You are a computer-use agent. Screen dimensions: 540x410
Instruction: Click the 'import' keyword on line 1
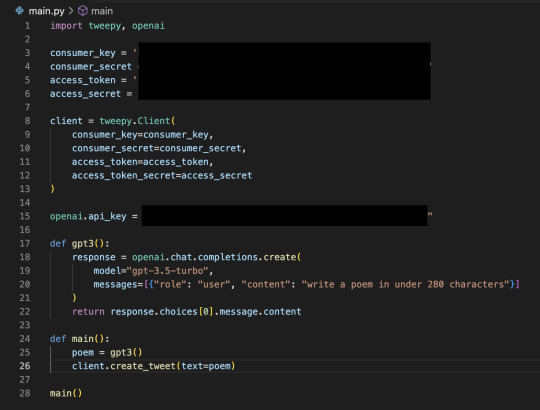(66, 26)
